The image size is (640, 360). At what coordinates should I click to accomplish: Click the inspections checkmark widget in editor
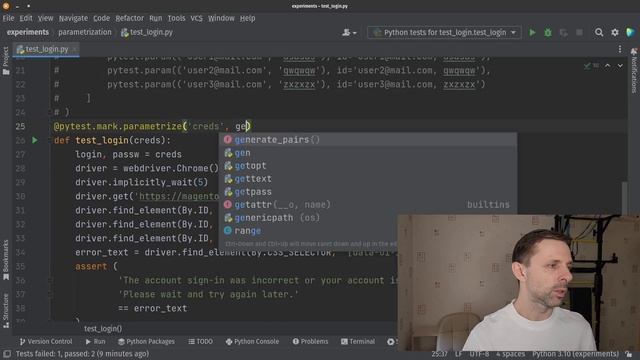click(x=591, y=65)
